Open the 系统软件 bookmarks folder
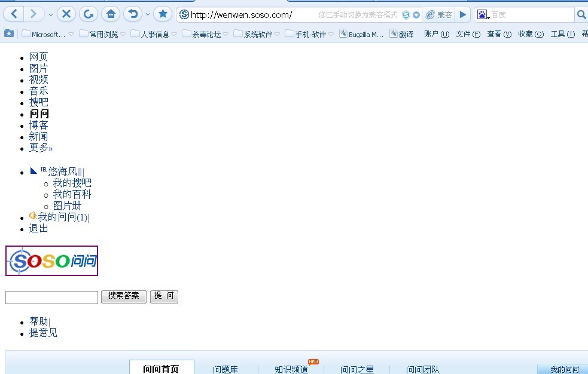Viewport: 588px width, 374px height. [x=257, y=34]
